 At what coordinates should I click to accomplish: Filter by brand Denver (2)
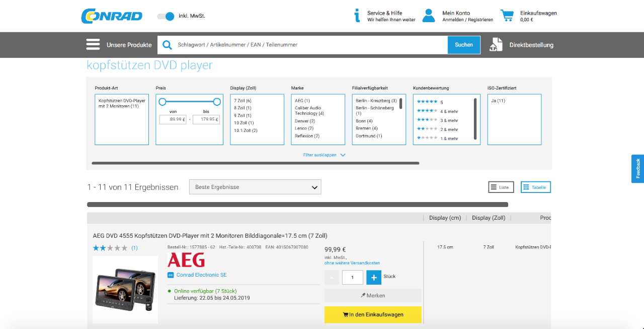305,121
